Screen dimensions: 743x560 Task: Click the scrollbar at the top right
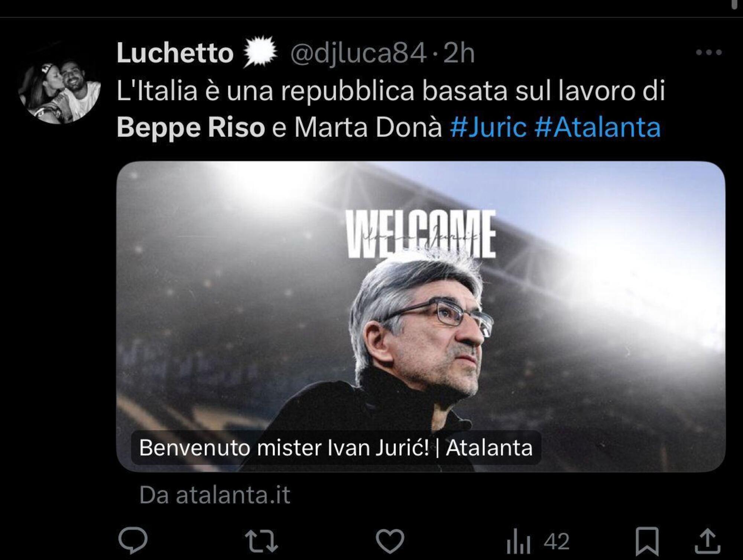coord(734,4)
